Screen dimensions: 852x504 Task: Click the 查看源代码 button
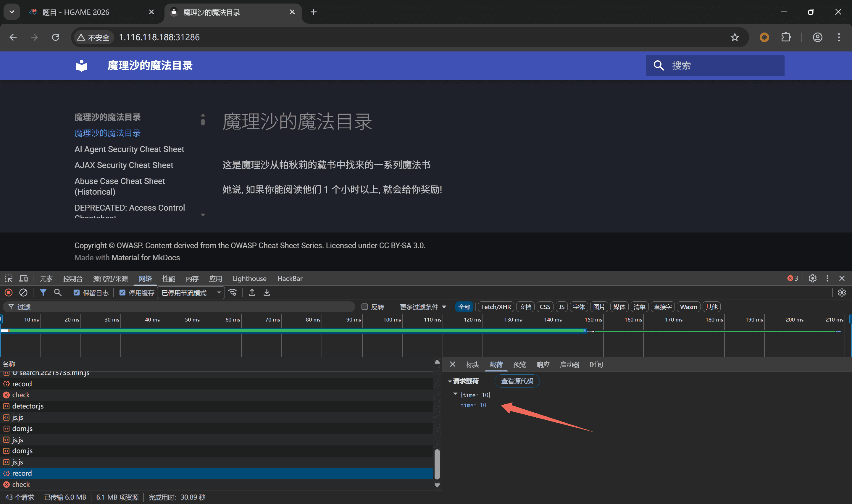(517, 381)
